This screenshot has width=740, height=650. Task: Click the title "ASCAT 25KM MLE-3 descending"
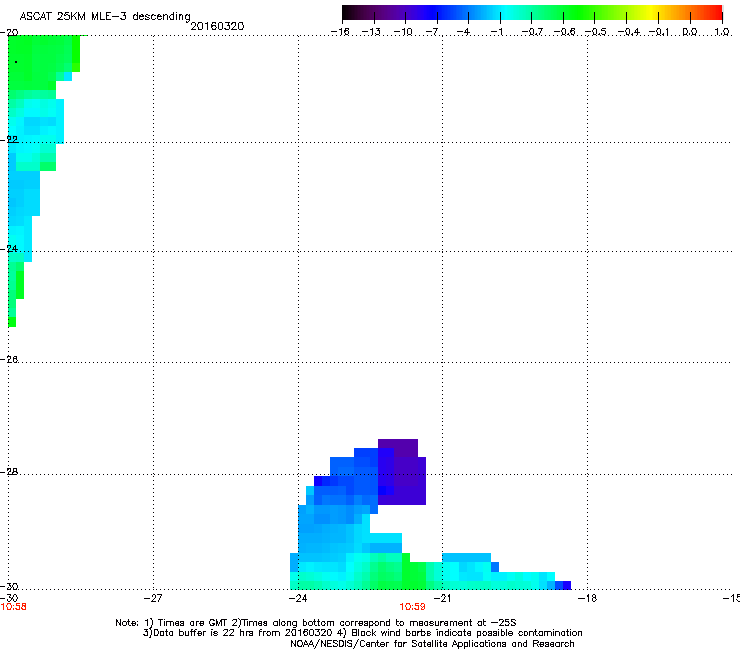(x=105, y=16)
